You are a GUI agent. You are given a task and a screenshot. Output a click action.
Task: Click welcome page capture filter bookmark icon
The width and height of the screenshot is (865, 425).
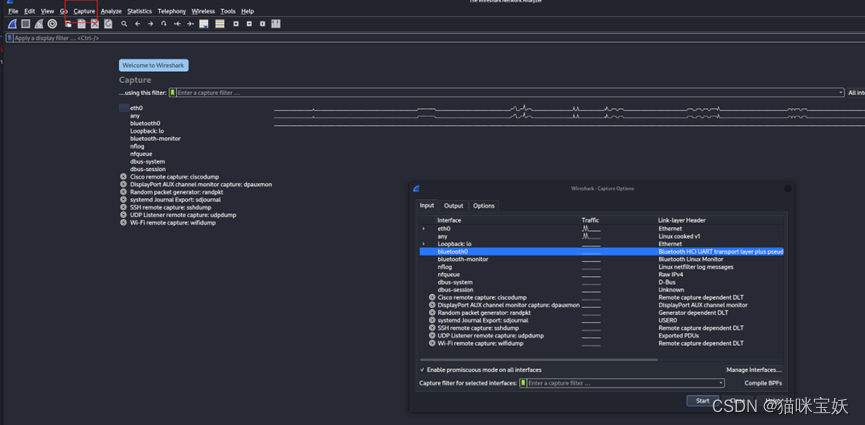[173, 93]
